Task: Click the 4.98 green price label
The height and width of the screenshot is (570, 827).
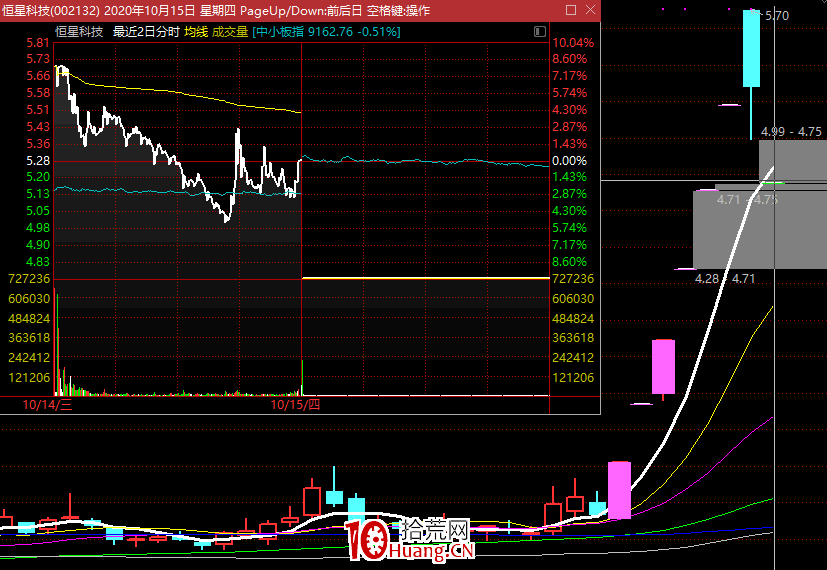Action: tap(38, 228)
